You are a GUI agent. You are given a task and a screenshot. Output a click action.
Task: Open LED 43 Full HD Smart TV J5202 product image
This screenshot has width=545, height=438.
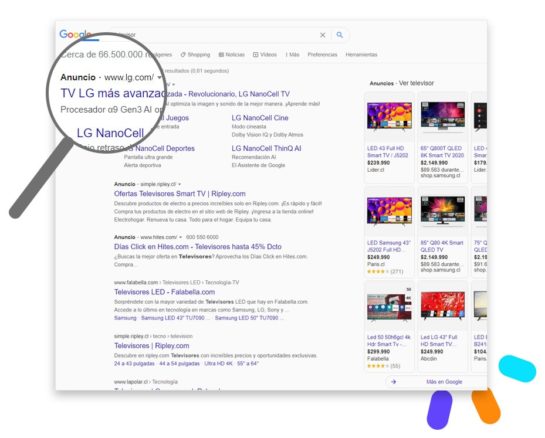[389, 116]
